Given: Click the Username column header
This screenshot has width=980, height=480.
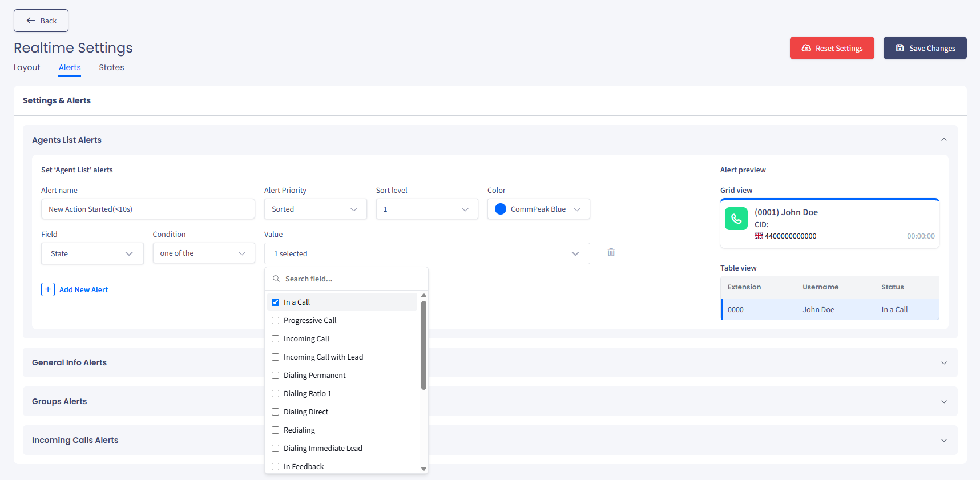Looking at the screenshot, I should (820, 287).
